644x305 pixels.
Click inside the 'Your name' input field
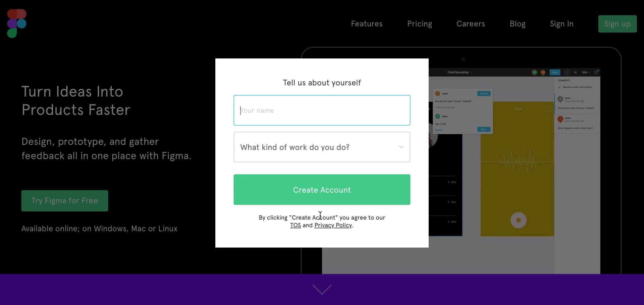[x=322, y=110]
